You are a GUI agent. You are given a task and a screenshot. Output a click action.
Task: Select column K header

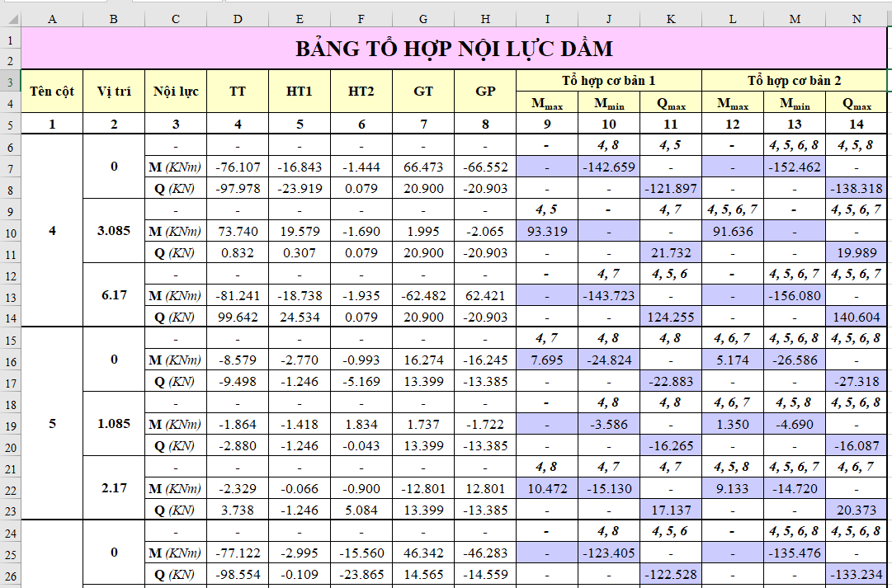coord(671,19)
